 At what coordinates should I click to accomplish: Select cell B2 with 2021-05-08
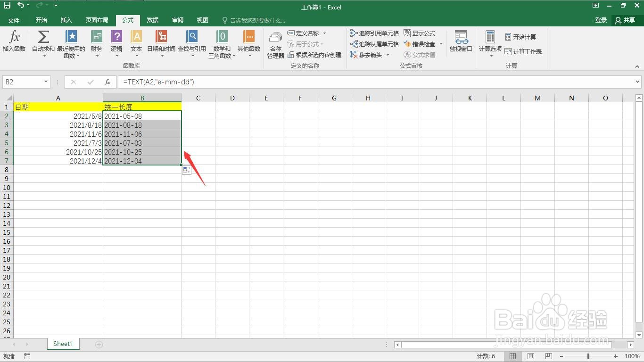pos(142,116)
